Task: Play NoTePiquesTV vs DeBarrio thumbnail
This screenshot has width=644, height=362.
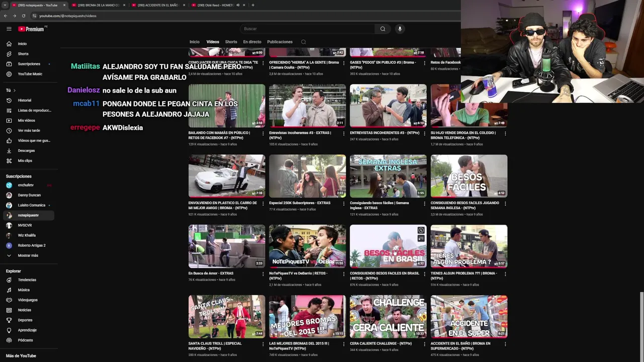Action: [x=307, y=246]
